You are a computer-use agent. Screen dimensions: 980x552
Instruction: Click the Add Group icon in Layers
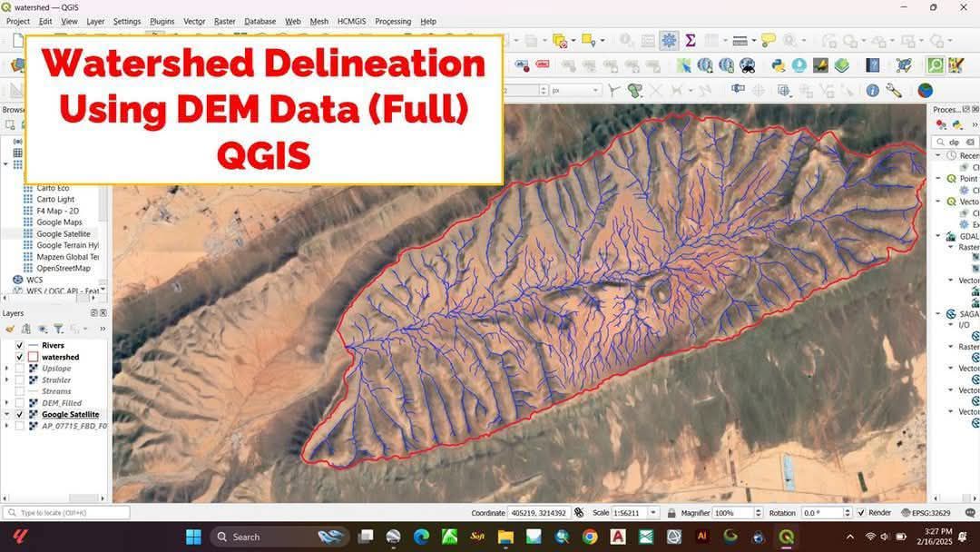[x=25, y=329]
